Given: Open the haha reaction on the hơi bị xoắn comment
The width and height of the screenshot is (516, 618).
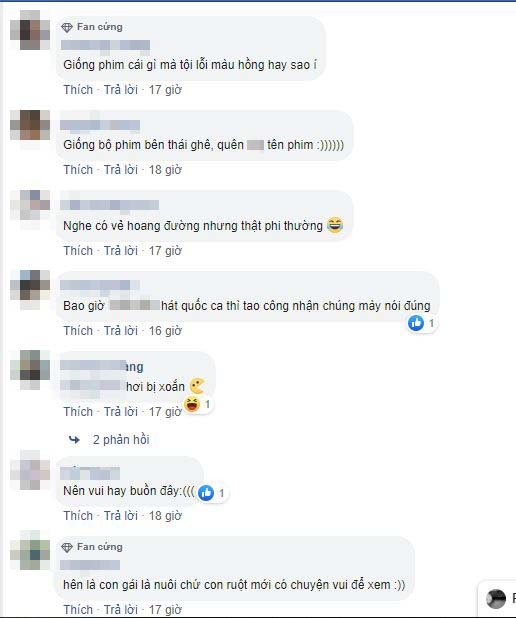Looking at the screenshot, I should tap(198, 404).
